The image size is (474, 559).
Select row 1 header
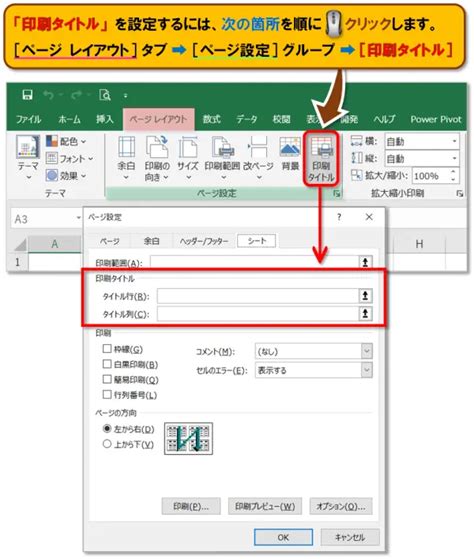point(17,262)
